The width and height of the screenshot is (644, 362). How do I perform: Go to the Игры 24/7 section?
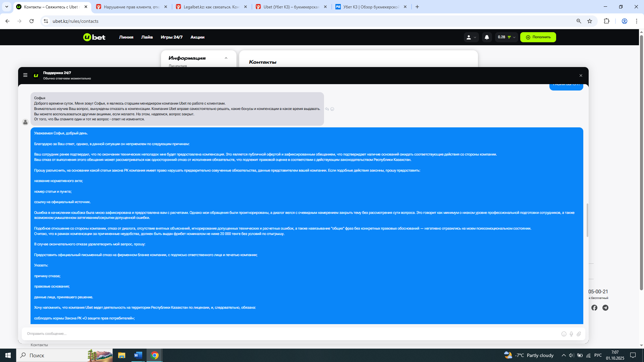(171, 37)
